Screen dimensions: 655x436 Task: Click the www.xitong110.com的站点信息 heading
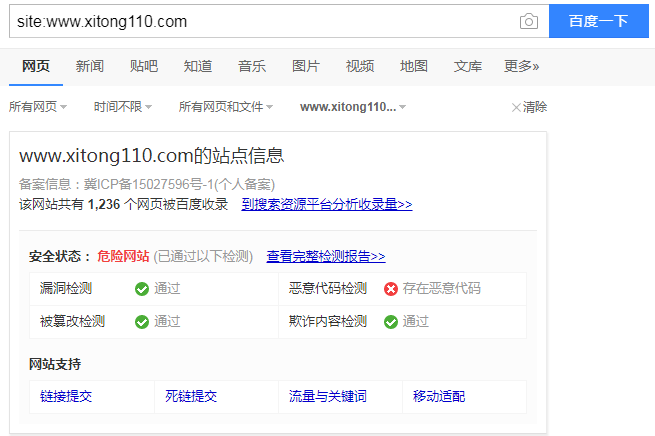[152, 155]
